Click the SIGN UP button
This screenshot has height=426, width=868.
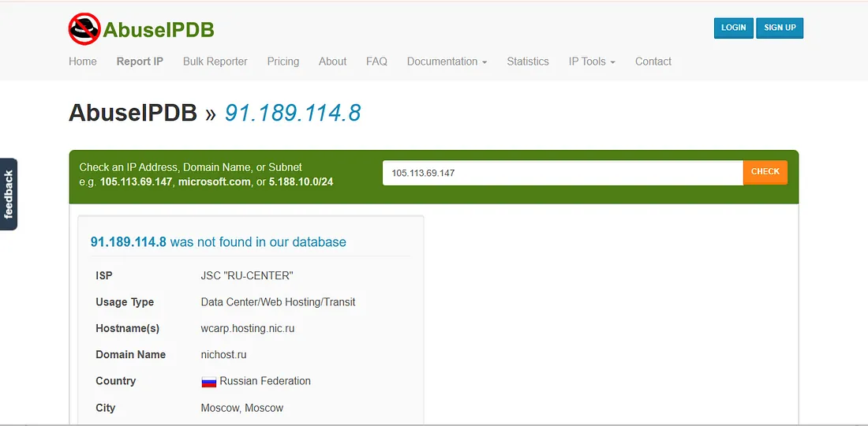click(780, 28)
